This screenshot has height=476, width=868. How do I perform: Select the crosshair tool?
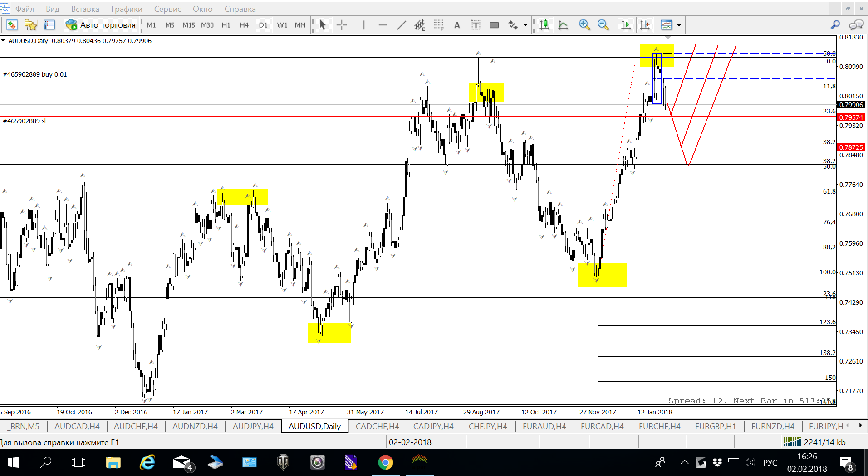pos(342,25)
